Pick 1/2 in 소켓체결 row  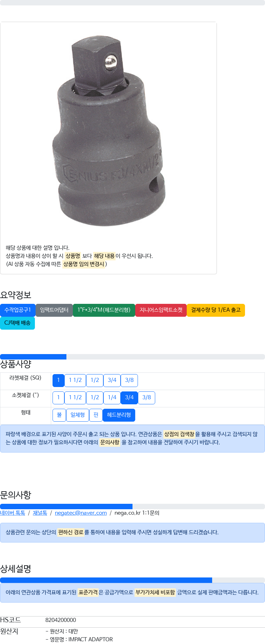(x=95, y=398)
